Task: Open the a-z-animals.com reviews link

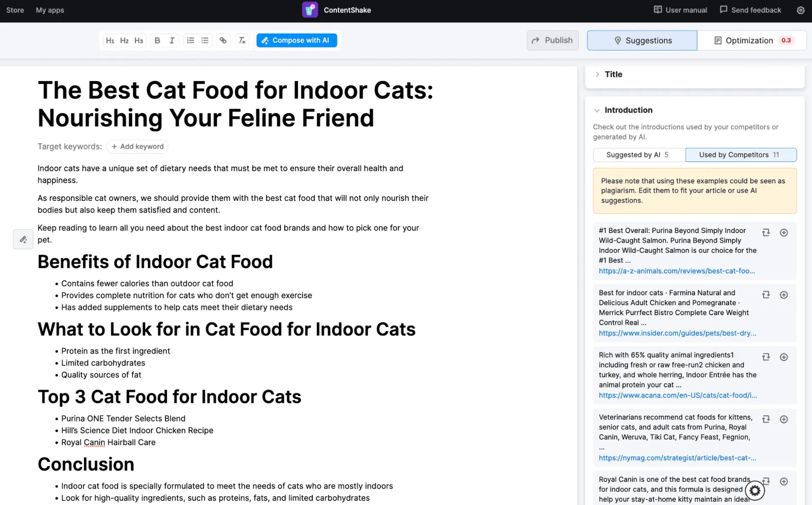Action: (x=677, y=271)
